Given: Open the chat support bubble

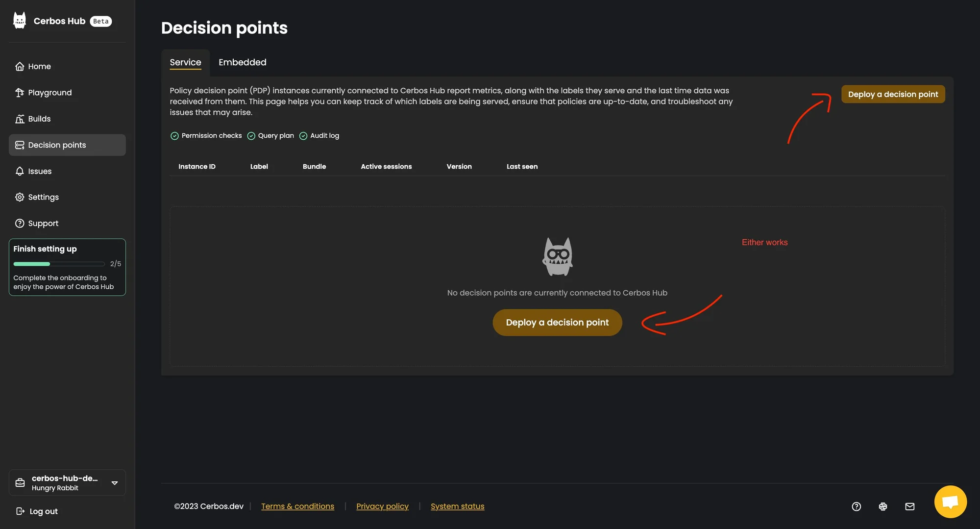Looking at the screenshot, I should [950, 502].
